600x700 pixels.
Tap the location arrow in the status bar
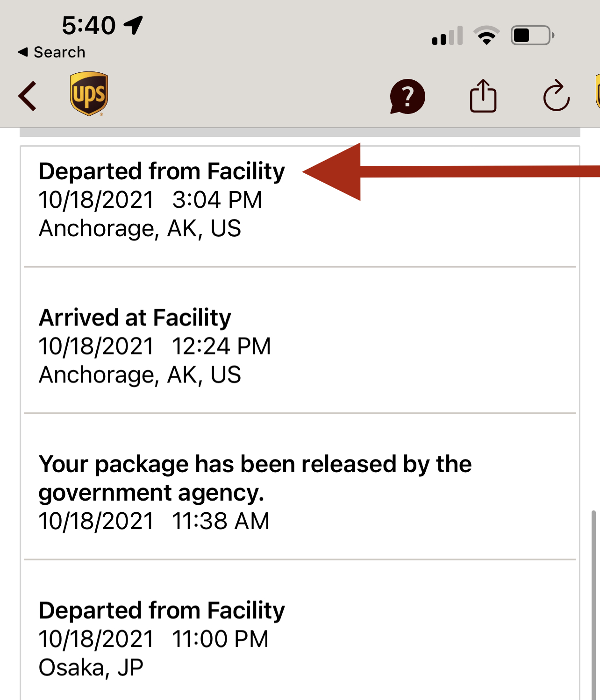pyautogui.click(x=133, y=25)
